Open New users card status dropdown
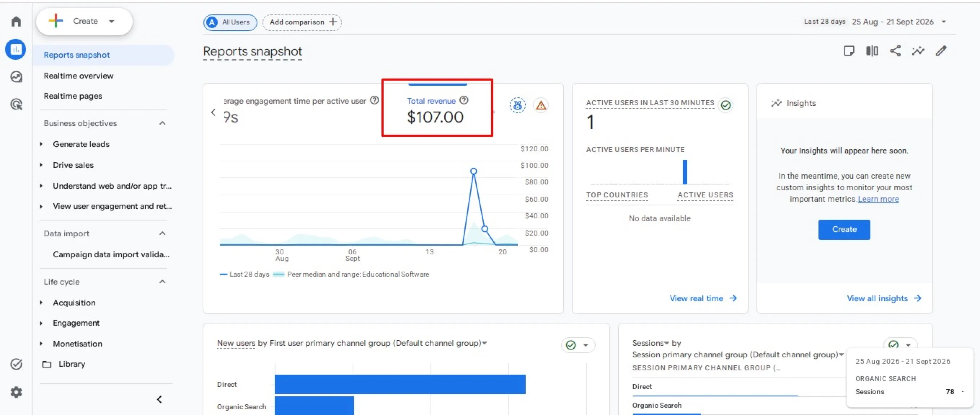 (x=578, y=345)
